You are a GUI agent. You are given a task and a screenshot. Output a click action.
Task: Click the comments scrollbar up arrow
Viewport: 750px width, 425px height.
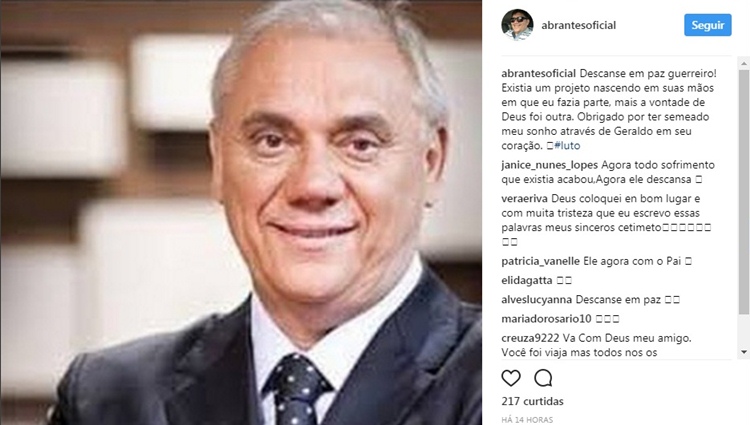(744, 63)
